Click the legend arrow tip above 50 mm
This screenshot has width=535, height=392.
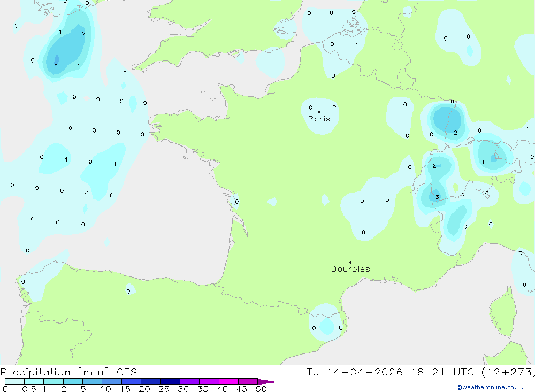click(x=267, y=382)
